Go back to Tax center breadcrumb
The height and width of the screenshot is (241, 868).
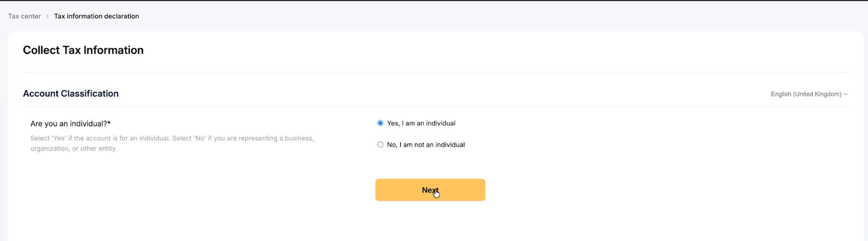coord(24,16)
